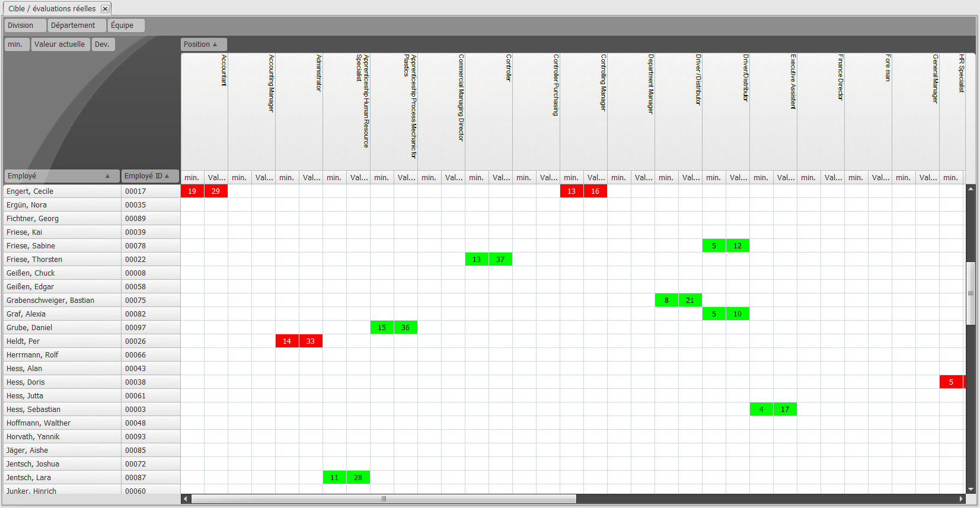This screenshot has width=980, height=508.
Task: Click red cell 16 under Controlling Manager
Action: click(x=595, y=191)
